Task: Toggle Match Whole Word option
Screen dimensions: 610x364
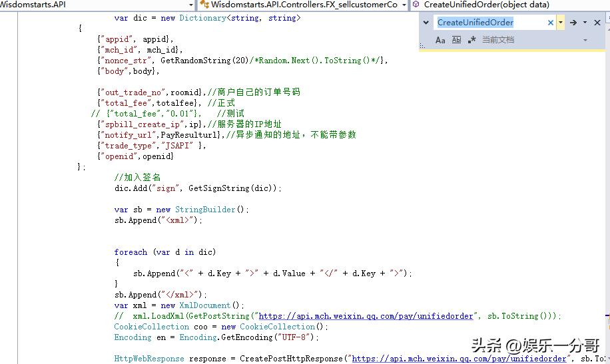Action: (456, 40)
